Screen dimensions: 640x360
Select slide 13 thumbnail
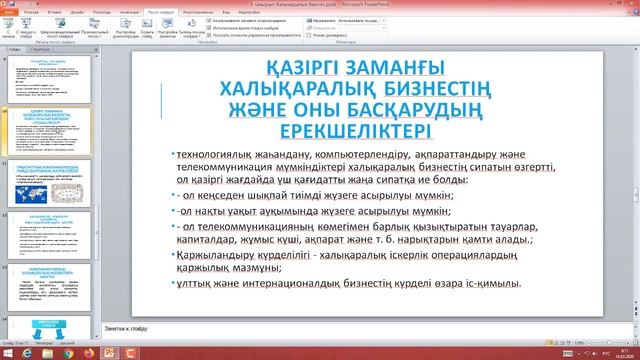tap(49, 287)
